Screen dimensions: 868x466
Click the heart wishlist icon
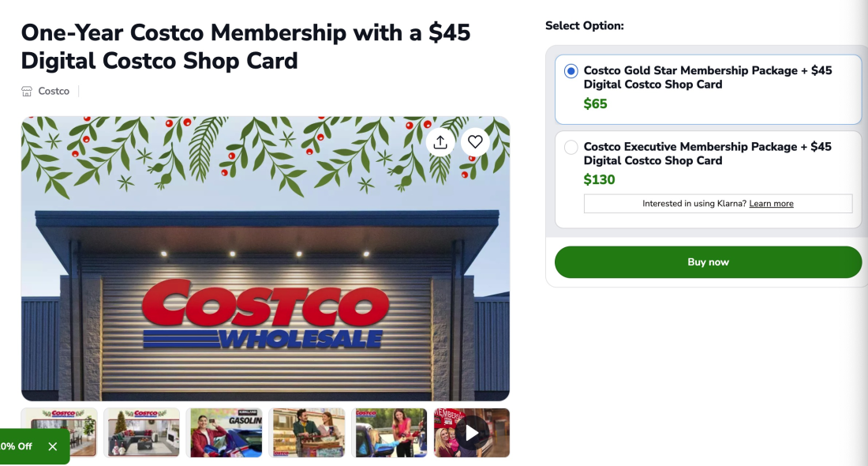(475, 141)
